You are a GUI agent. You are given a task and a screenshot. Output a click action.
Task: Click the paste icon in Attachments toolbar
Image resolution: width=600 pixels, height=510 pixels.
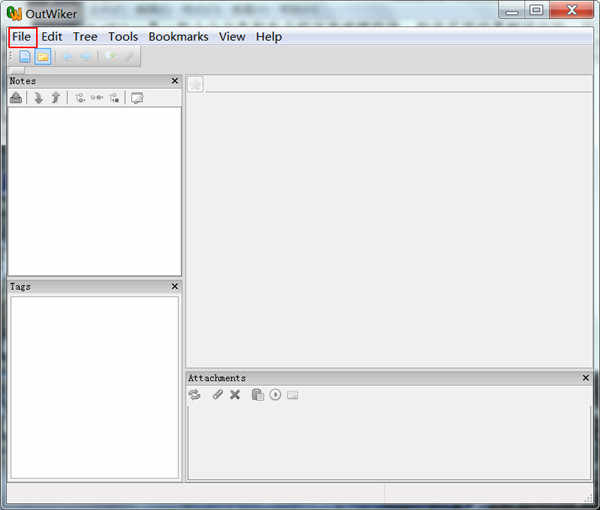coord(258,394)
